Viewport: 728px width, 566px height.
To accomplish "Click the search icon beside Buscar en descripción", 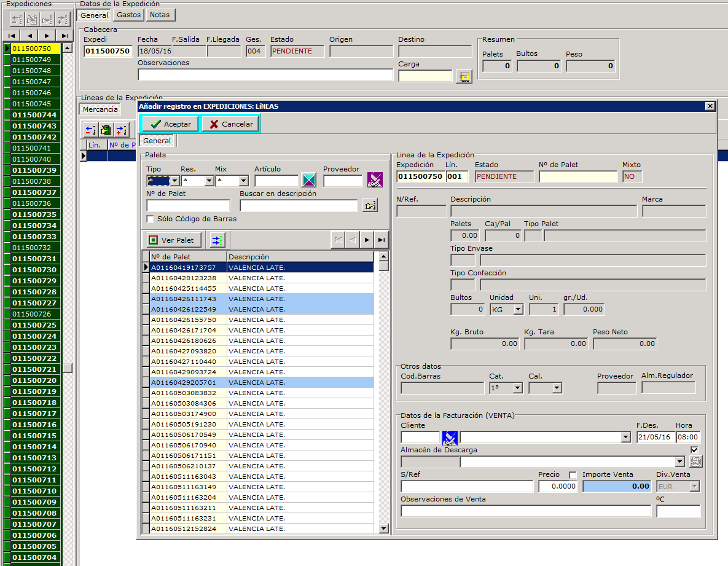I will (370, 205).
